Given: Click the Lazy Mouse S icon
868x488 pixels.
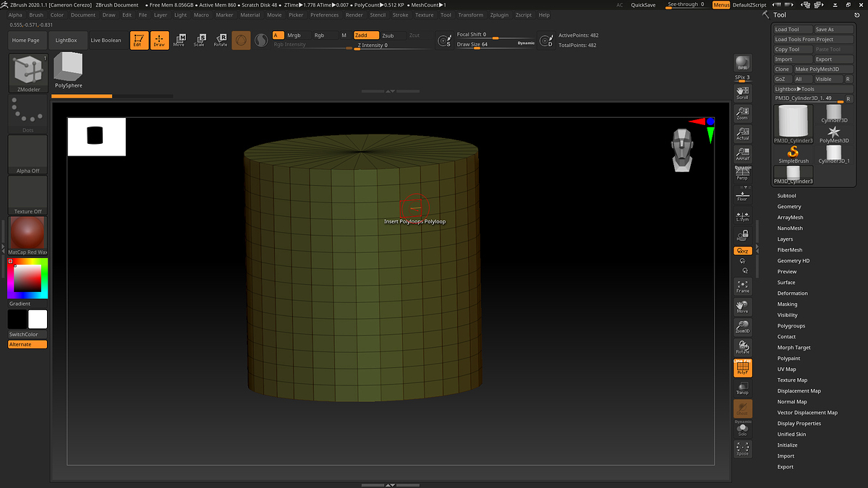Looking at the screenshot, I should point(445,42).
